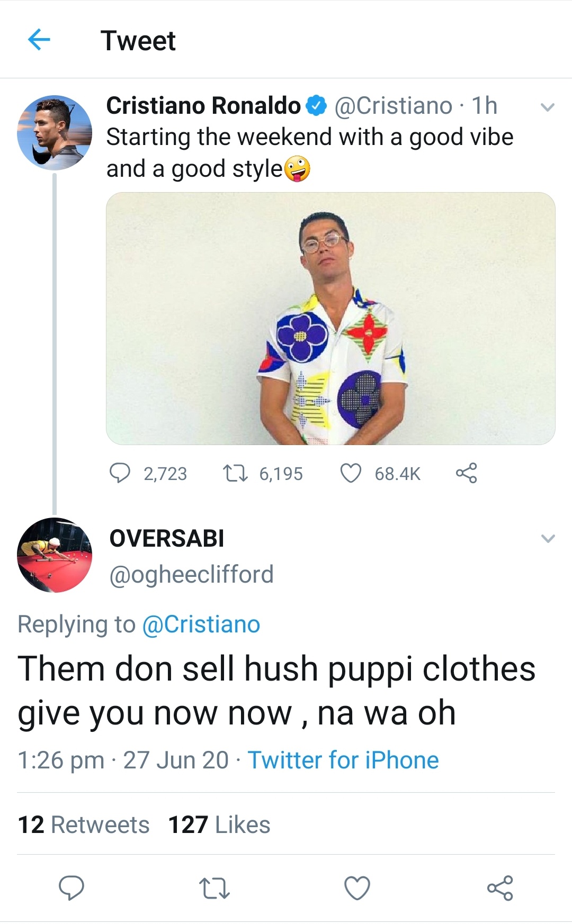The image size is (572, 924).
Task: Tap the blue verified badge
Action: 317,106
